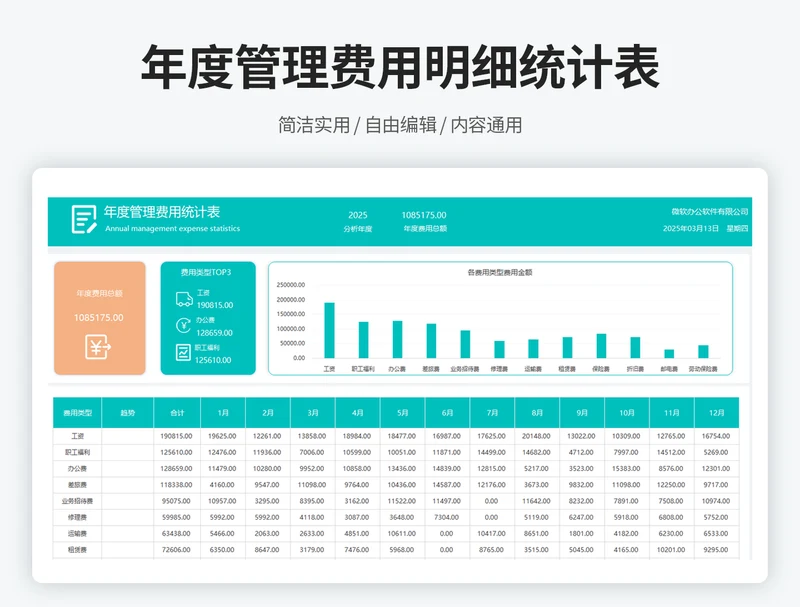Screen dimensions: 800x607
Task: Click the 星期四 weekday text
Action: click(x=737, y=229)
